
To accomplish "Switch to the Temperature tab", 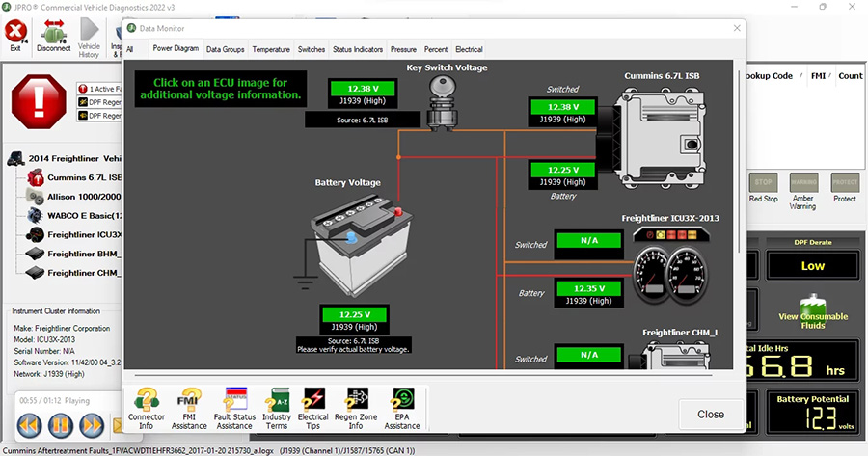I will tap(271, 49).
